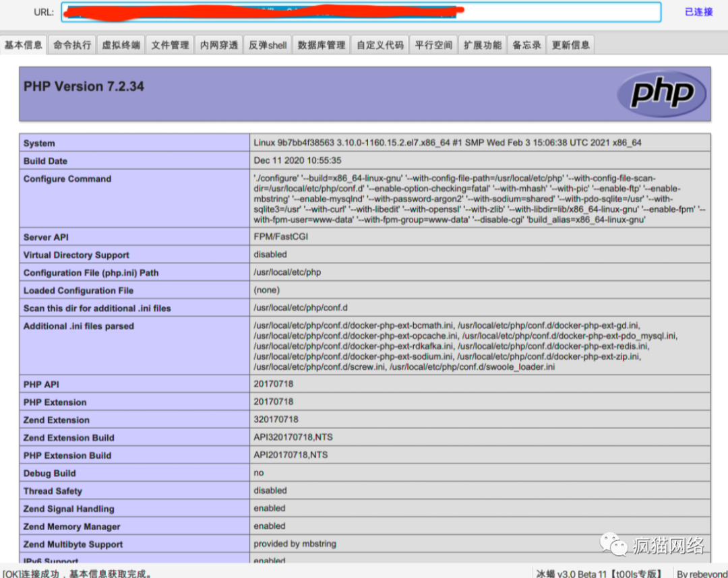Select the API20170718,NTS value

(x=291, y=455)
